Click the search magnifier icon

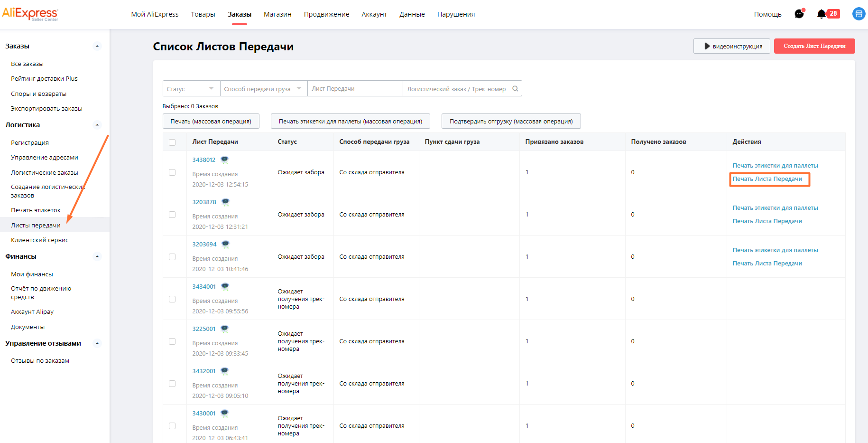pyautogui.click(x=515, y=88)
